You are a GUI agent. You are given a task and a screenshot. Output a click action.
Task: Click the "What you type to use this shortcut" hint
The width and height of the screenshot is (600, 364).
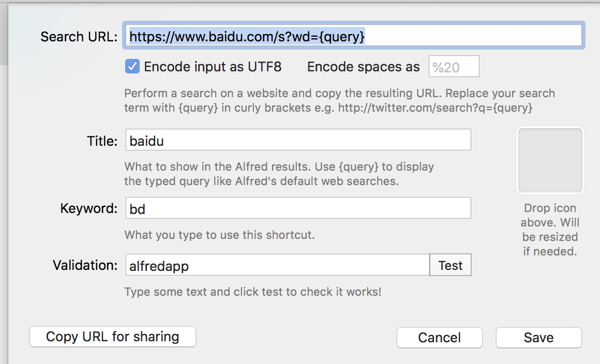[x=219, y=235]
